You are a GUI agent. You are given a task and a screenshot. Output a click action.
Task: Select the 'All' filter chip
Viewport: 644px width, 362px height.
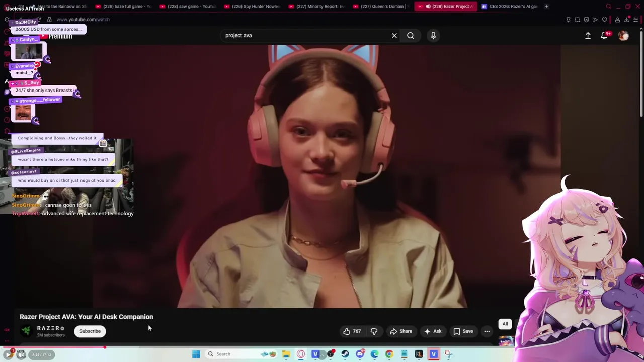click(x=505, y=324)
